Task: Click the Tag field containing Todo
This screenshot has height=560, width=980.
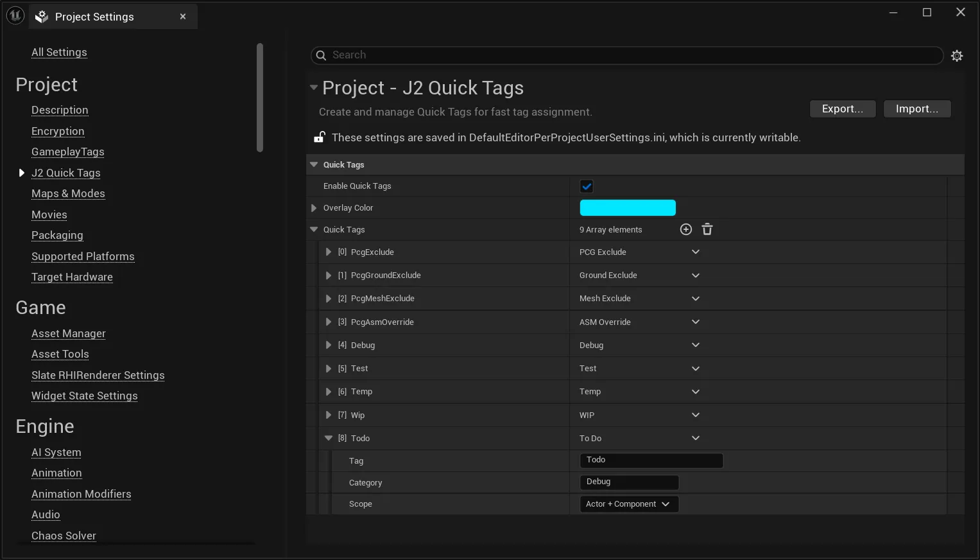Action: click(651, 460)
